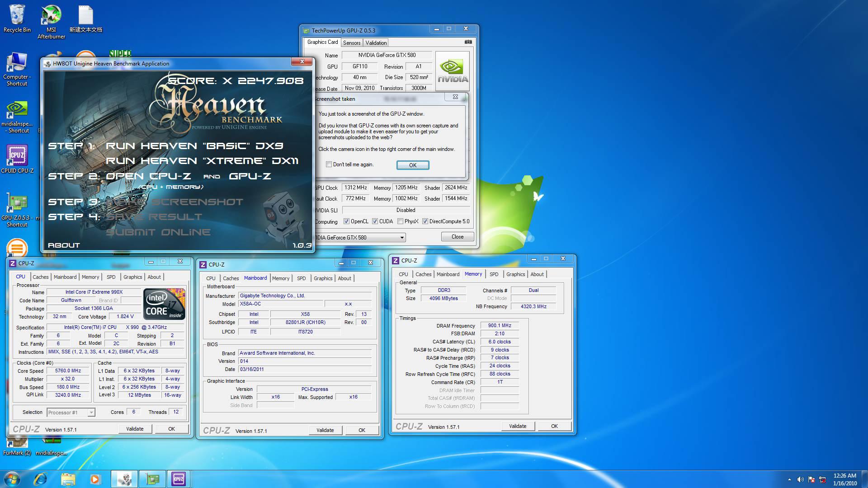The width and height of the screenshot is (868, 488).
Task: Open Windows Explorer taskbar icon
Action: (x=68, y=479)
